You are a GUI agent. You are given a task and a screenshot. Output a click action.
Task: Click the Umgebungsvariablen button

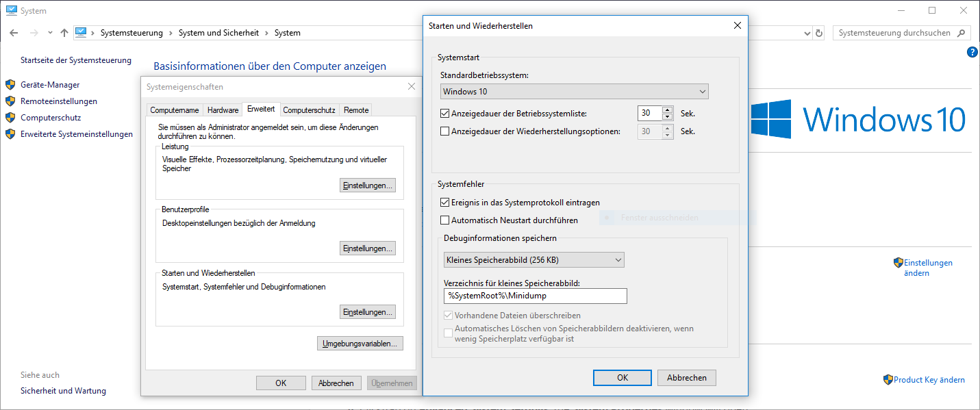[x=360, y=344]
